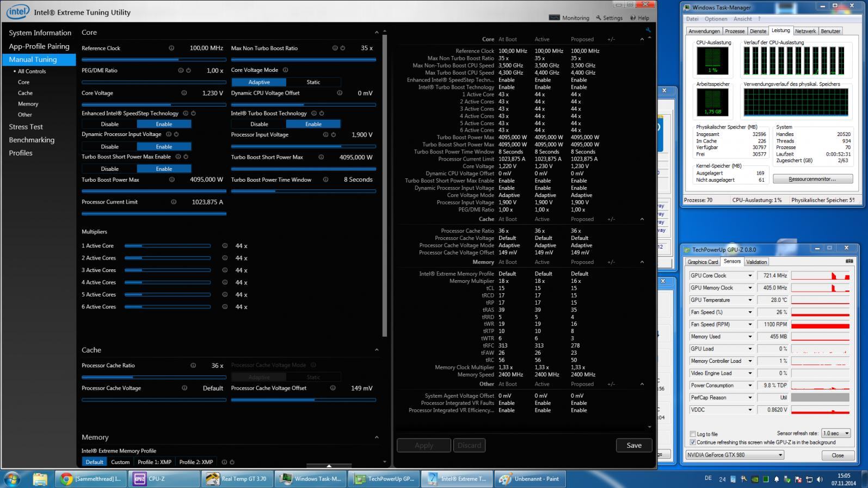Image resolution: width=868 pixels, height=488 pixels.
Task: Click the Turbo Boost Power Max info icon
Action: coord(171,180)
